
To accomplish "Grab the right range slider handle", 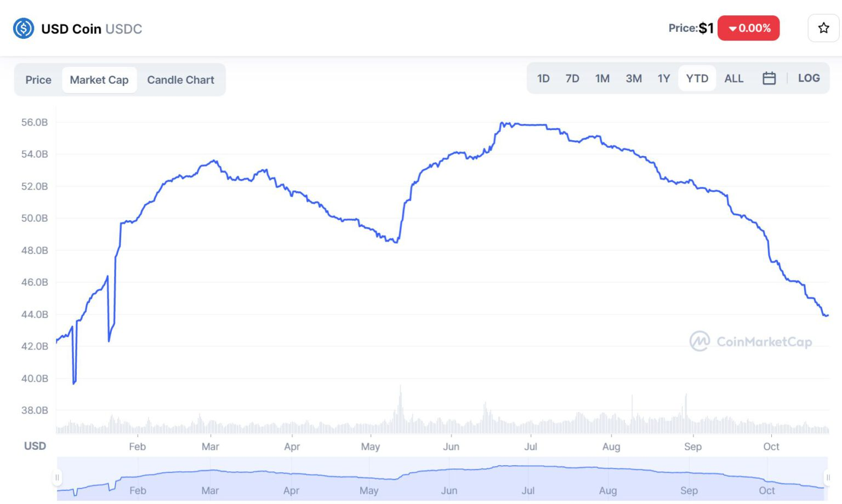I will coord(828,478).
